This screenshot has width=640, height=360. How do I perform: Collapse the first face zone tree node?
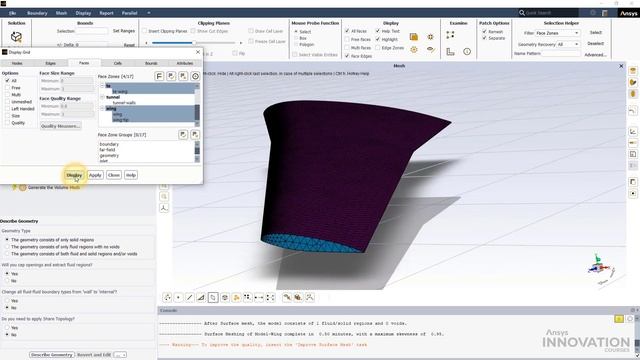(x=102, y=86)
